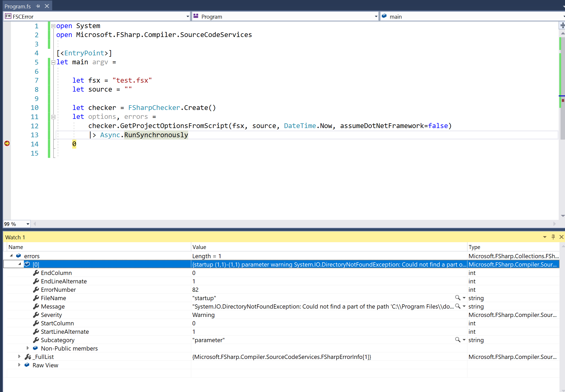Click the breakpoint marker on line 14
This screenshot has height=392, width=565.
tap(7, 144)
